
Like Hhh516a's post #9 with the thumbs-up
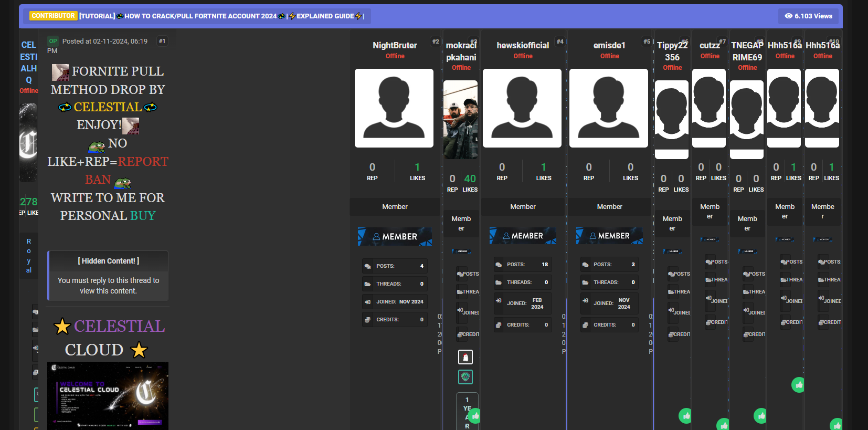799,385
